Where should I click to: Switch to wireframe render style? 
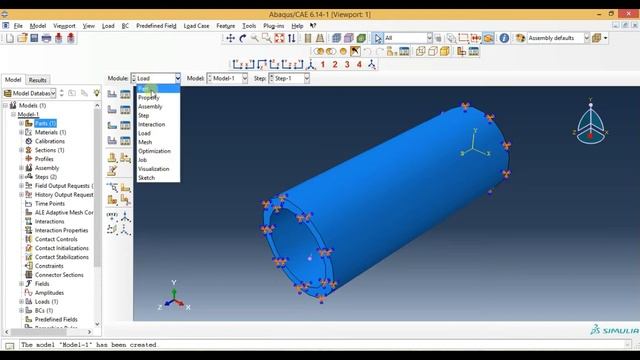336,38
